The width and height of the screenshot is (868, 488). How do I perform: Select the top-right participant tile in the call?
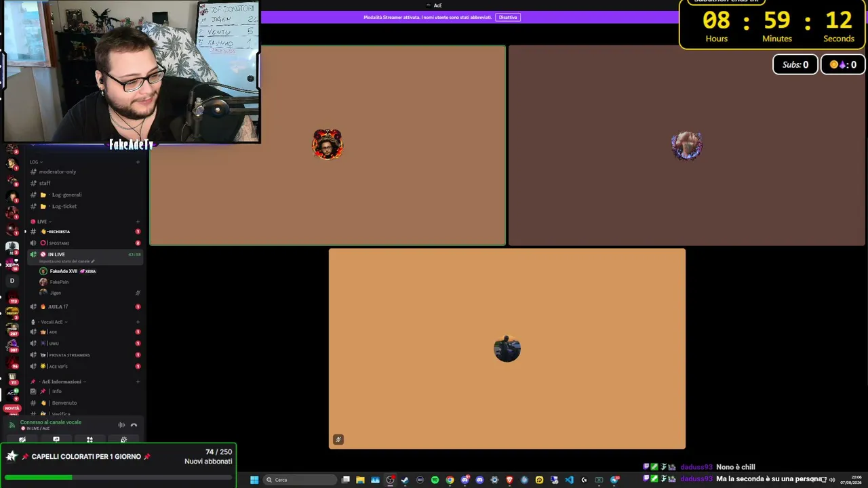687,145
